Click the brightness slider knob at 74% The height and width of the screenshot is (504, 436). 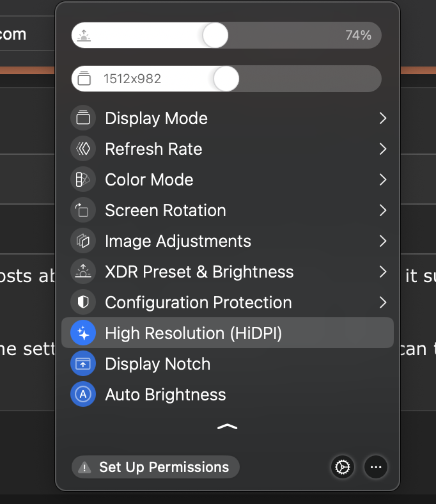pyautogui.click(x=215, y=35)
